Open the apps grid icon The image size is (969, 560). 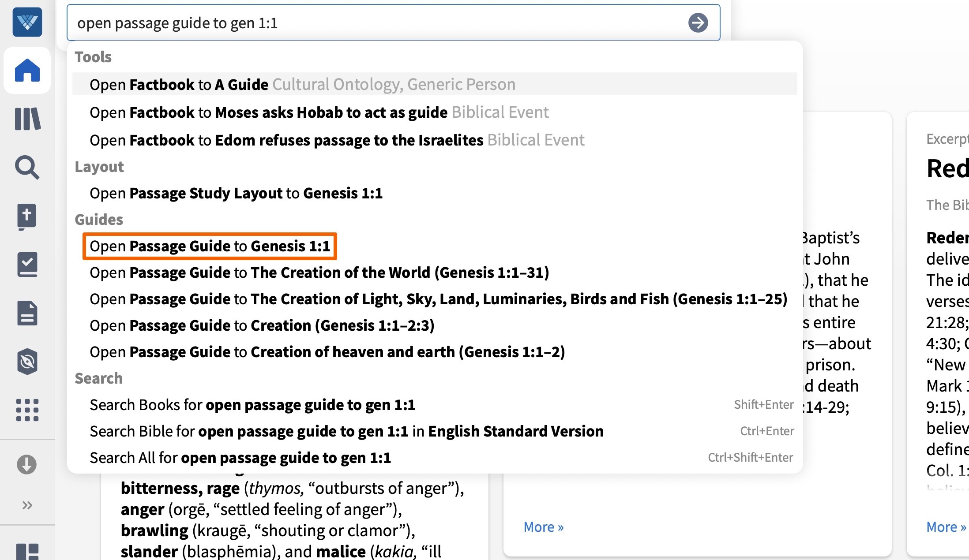[x=27, y=411]
